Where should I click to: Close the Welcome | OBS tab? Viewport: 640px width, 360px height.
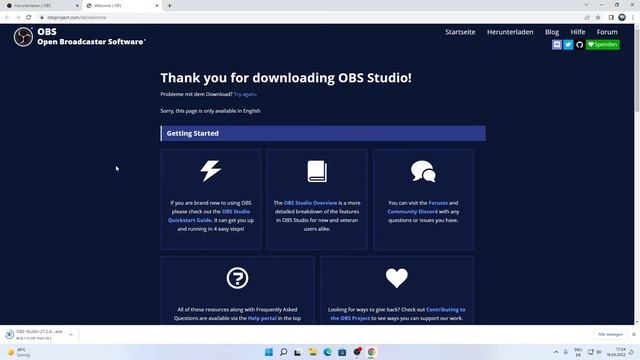click(157, 6)
